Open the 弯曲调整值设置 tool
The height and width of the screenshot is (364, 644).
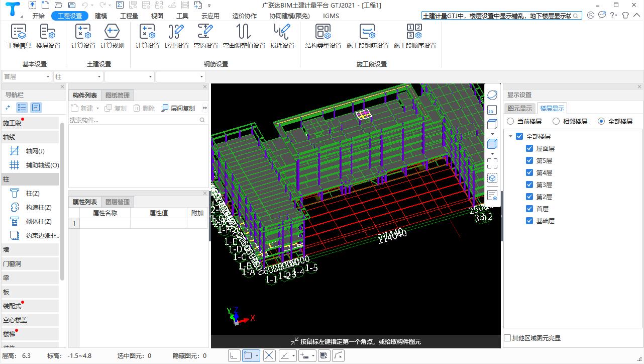244,36
